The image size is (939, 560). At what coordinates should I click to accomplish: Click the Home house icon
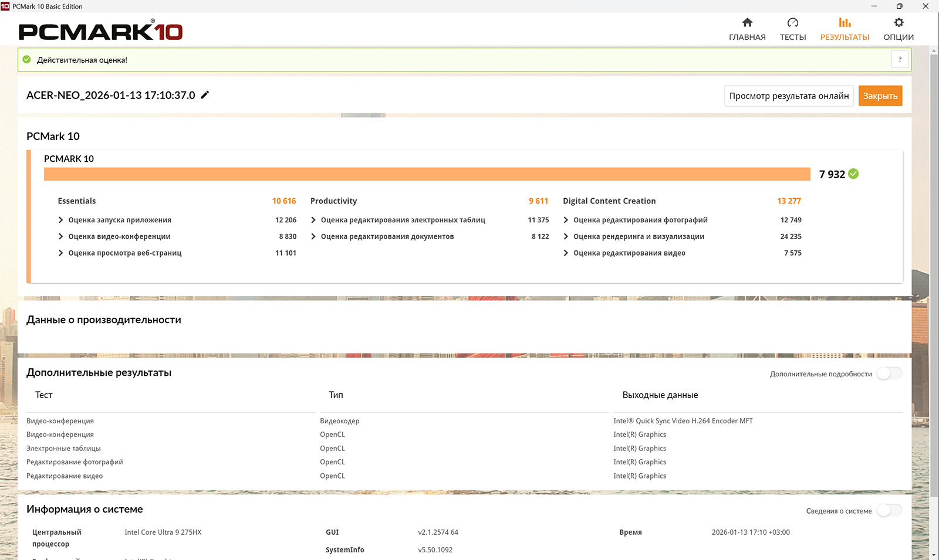747,23
